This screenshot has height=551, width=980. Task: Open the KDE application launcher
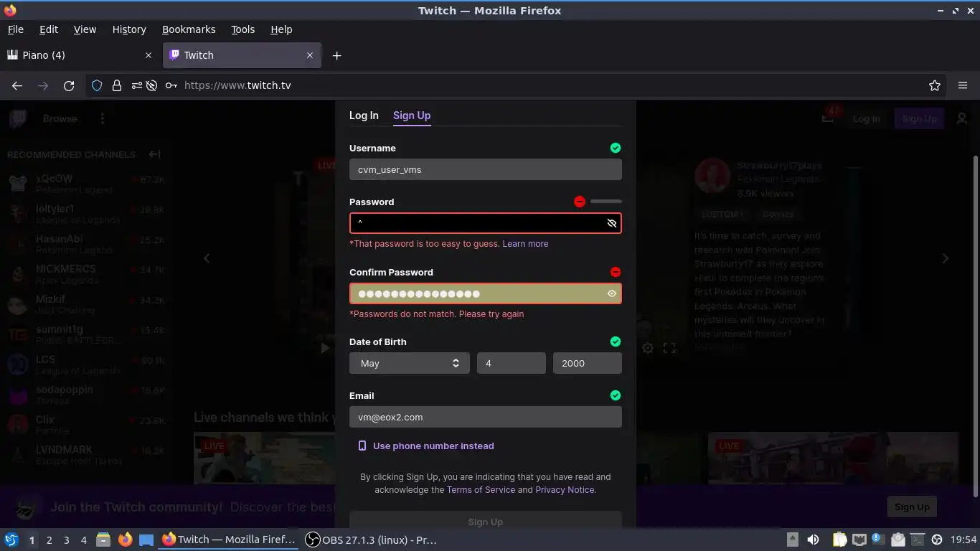[x=11, y=540]
